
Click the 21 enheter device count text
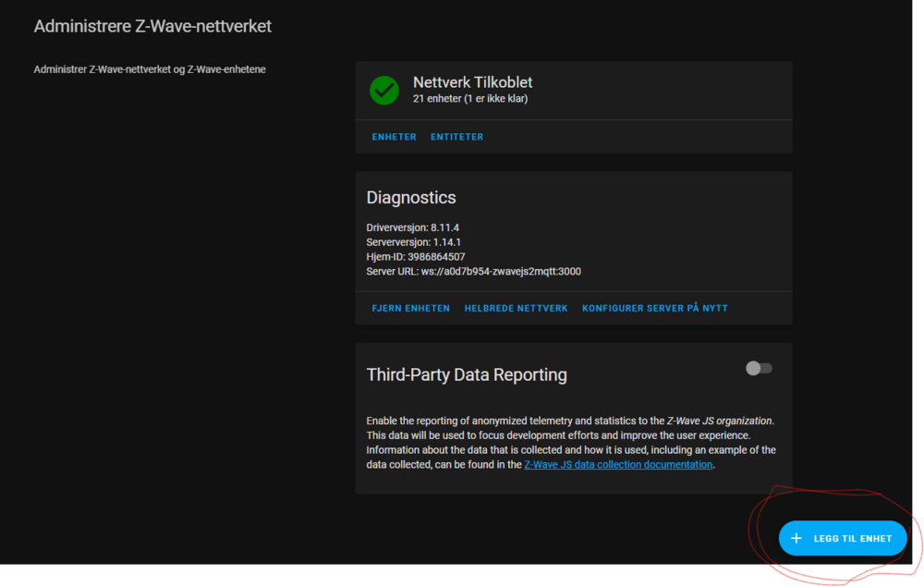(470, 99)
